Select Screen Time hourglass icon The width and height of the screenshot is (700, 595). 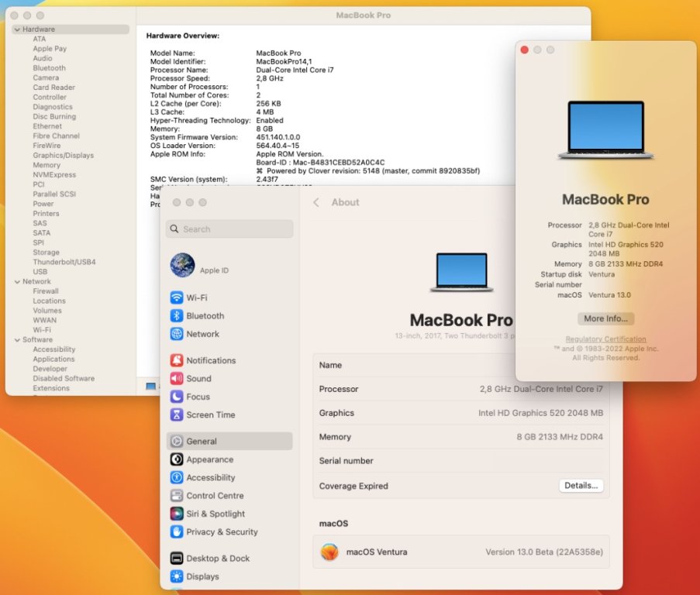(177, 414)
